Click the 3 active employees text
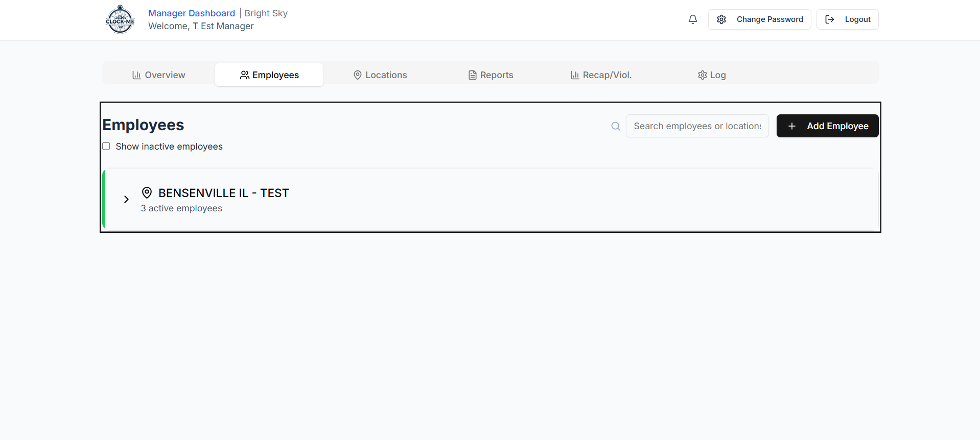Viewport: 980px width, 440px height. 181,208
